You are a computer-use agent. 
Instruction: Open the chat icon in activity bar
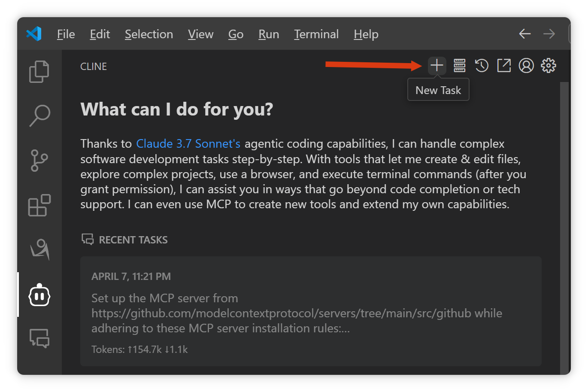(39, 338)
